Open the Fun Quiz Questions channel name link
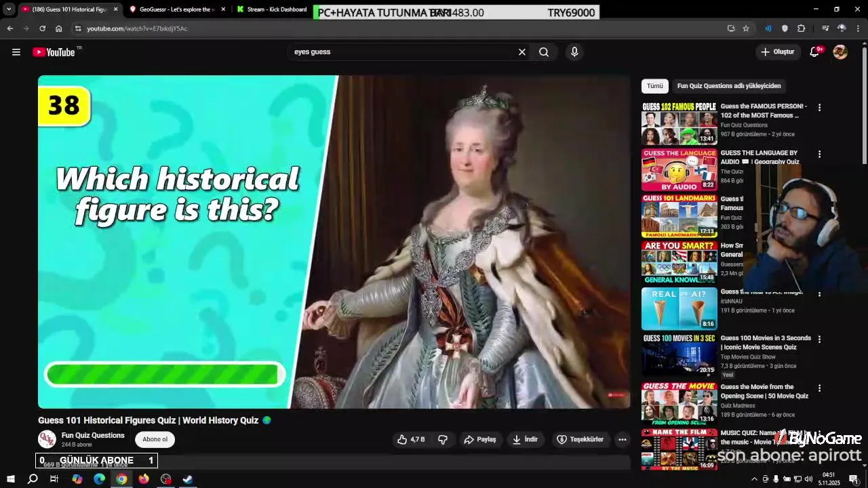This screenshot has width=868, height=488. click(93, 435)
